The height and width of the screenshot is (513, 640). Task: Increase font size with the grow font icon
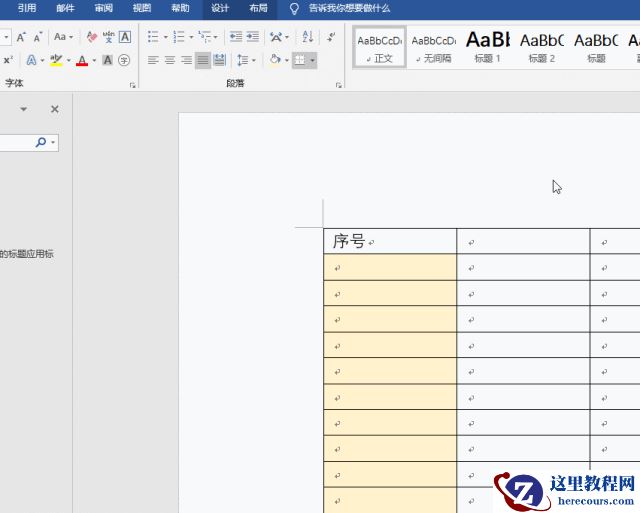coord(21,37)
